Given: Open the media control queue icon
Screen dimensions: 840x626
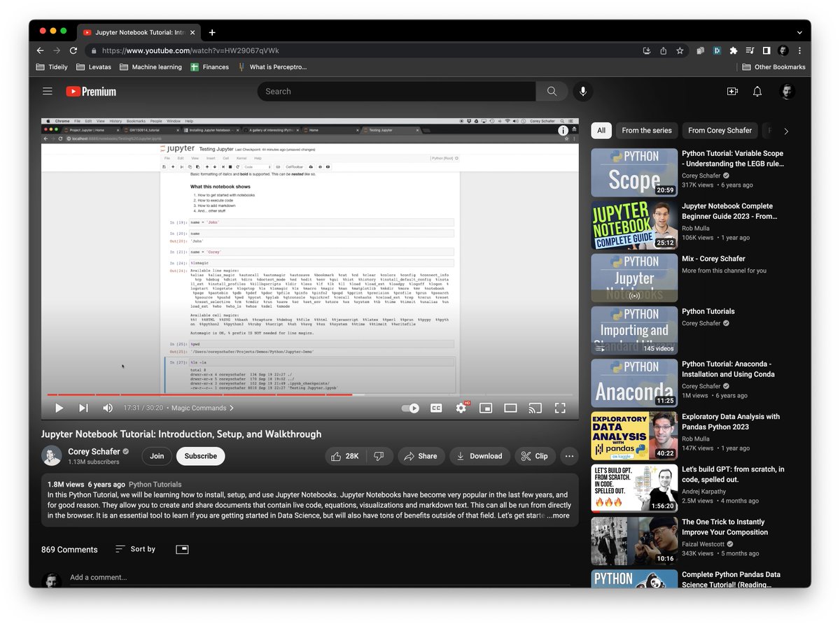Looking at the screenshot, I should tap(750, 50).
